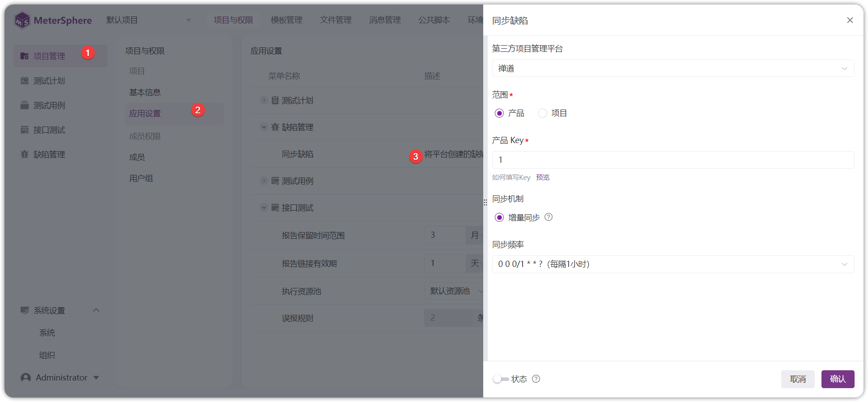Open 默认项目 project selector
Image resolution: width=868 pixels, height=402 pixels.
(x=149, y=20)
